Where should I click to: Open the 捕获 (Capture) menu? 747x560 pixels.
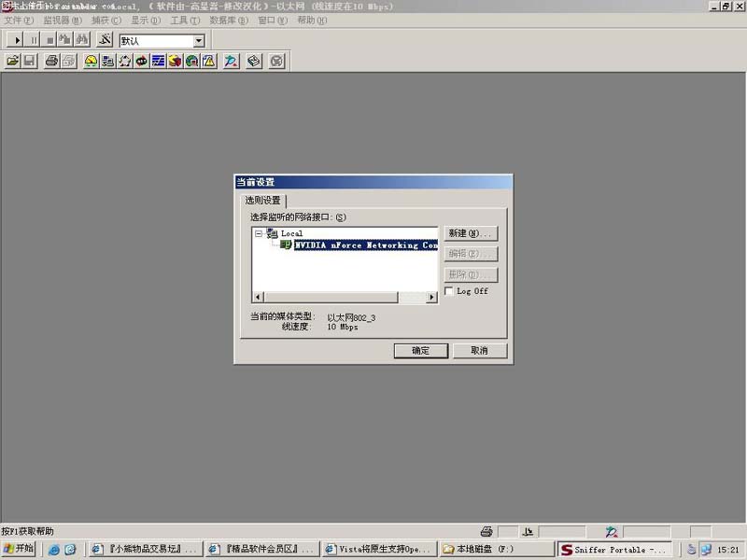pyautogui.click(x=106, y=20)
